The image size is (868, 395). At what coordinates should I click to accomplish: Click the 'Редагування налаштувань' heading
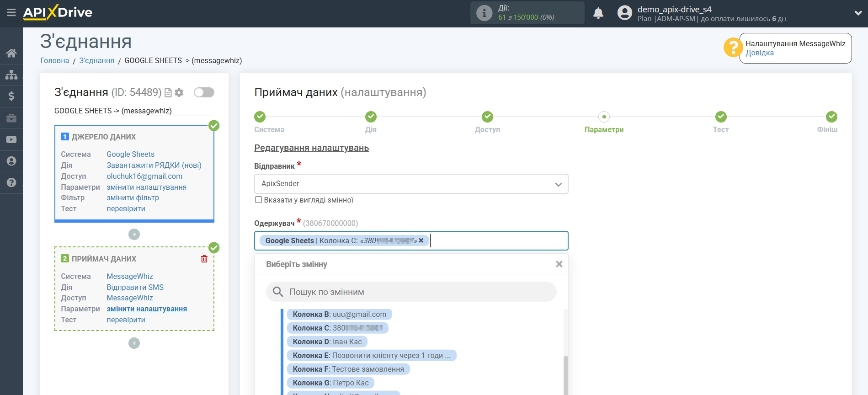tap(311, 148)
